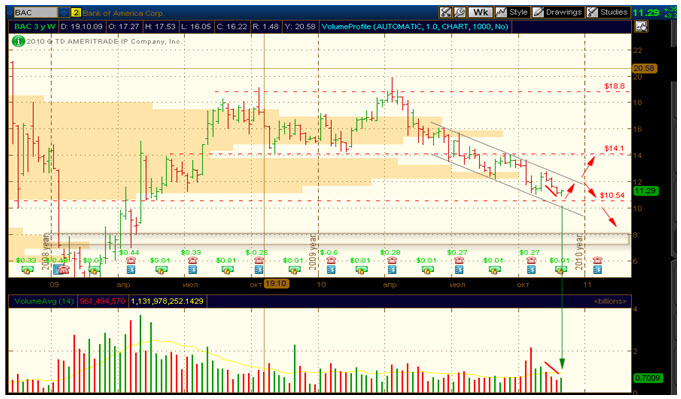Click the first tool icon left of Wk
This screenshot has width=681, height=399.
click(445, 12)
